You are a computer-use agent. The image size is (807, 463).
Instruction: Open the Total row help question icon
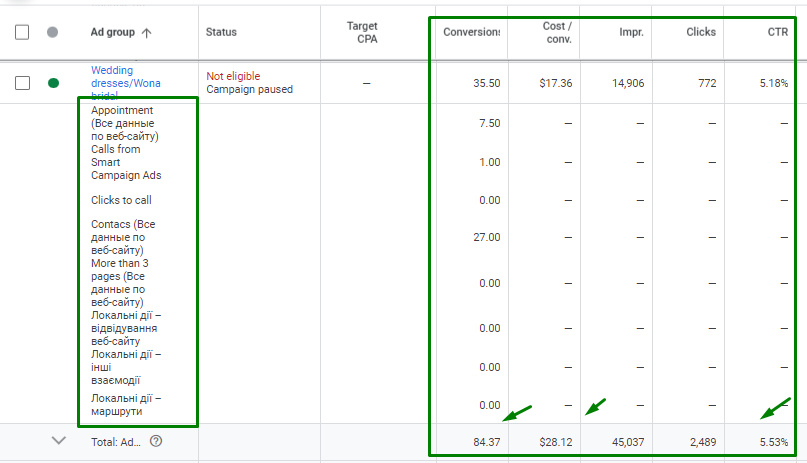click(156, 441)
